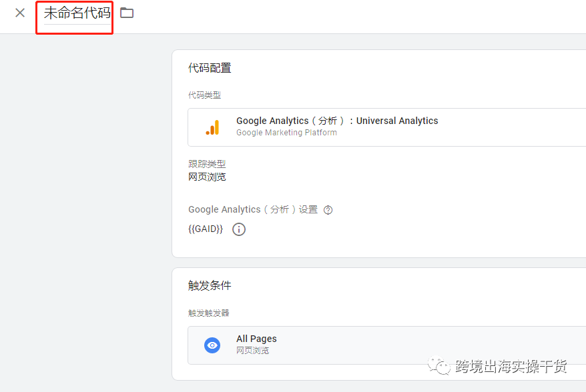Open the {{GAID}} settings variable
The height and width of the screenshot is (392, 586).
tap(205, 229)
